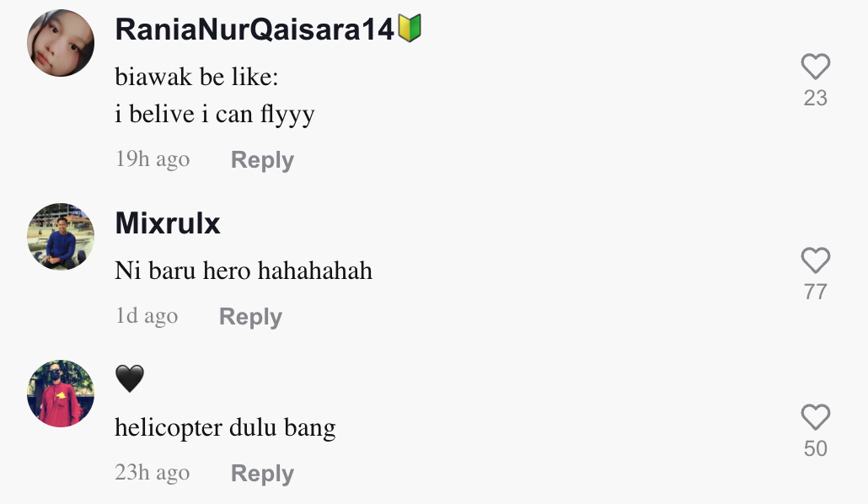
Task: Open avatar of the 'helicopter dulu bang' commenter
Action: point(61,394)
